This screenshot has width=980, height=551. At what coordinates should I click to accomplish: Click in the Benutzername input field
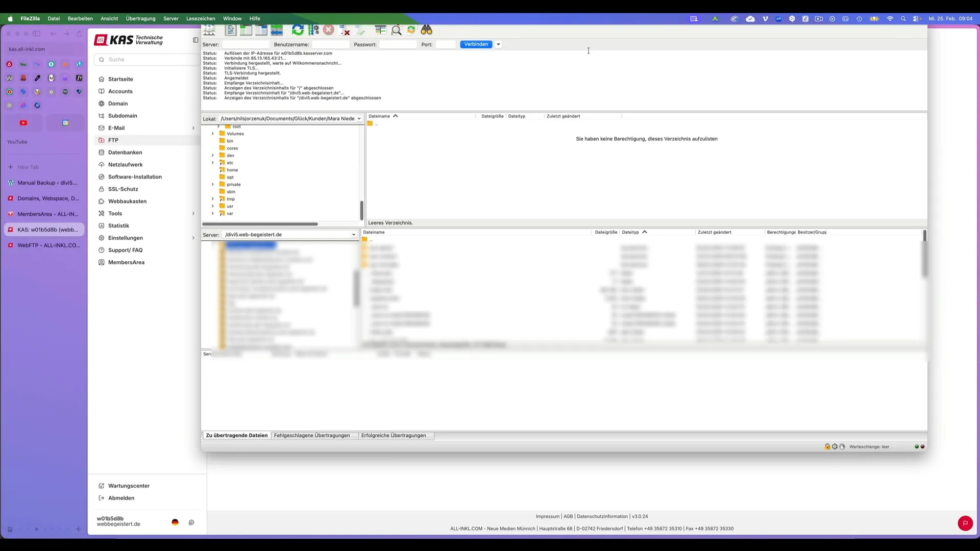point(329,44)
